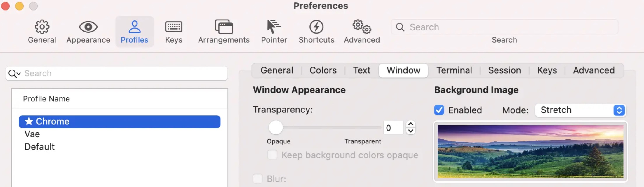
Task: Select the Profiles person icon
Action: [135, 27]
